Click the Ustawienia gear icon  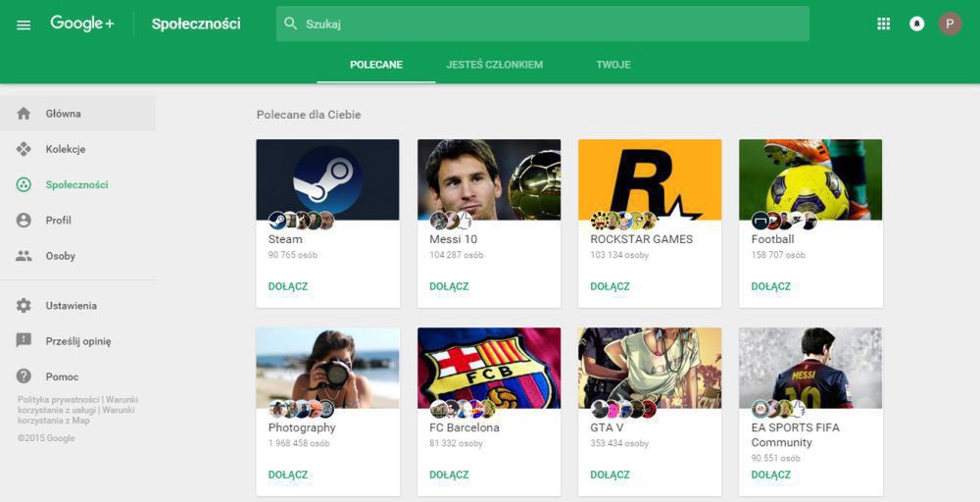click(24, 306)
